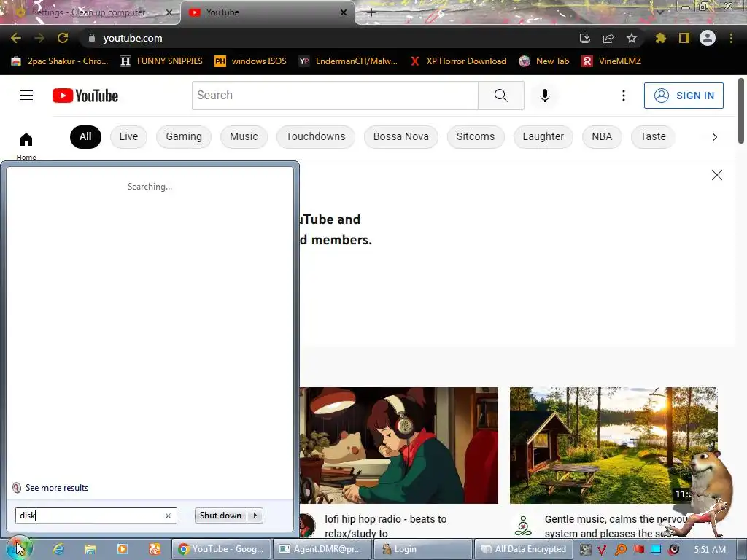Dismiss the YouTube promo banner
Screen dimensions: 747x560
click(x=716, y=175)
